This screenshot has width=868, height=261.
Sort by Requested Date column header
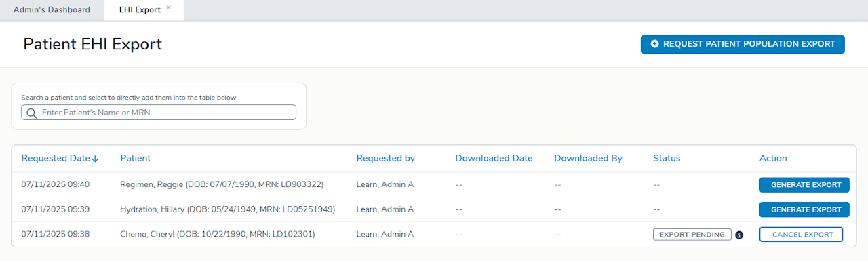tap(55, 158)
